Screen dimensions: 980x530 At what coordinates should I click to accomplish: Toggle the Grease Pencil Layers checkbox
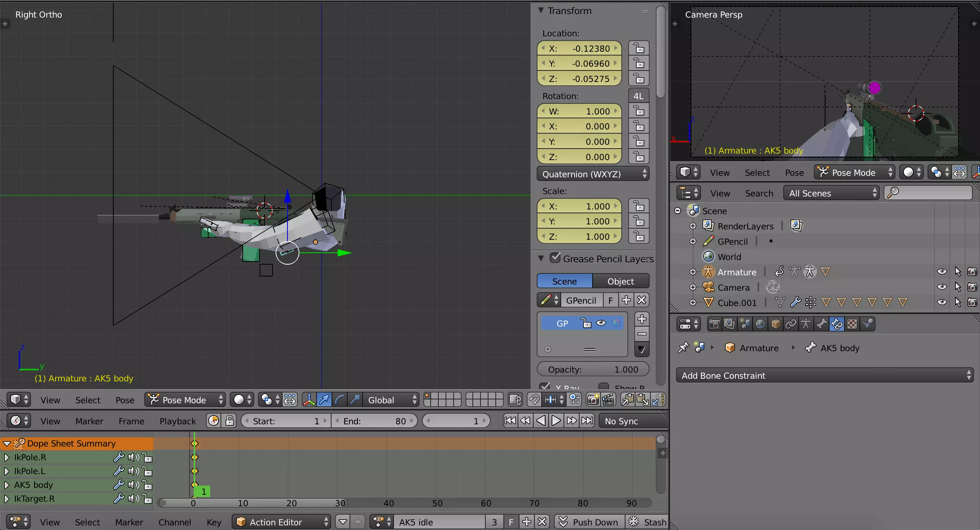(555, 258)
